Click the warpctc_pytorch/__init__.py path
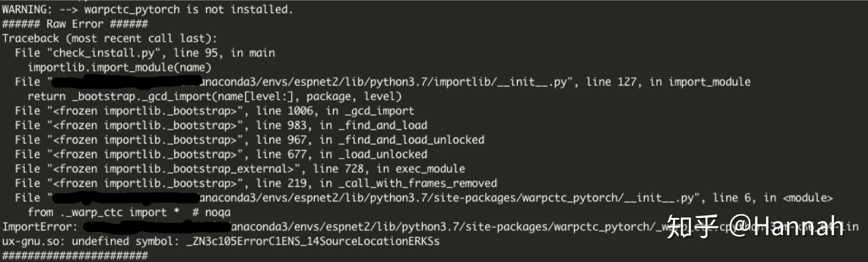The image size is (868, 262). pos(447,198)
